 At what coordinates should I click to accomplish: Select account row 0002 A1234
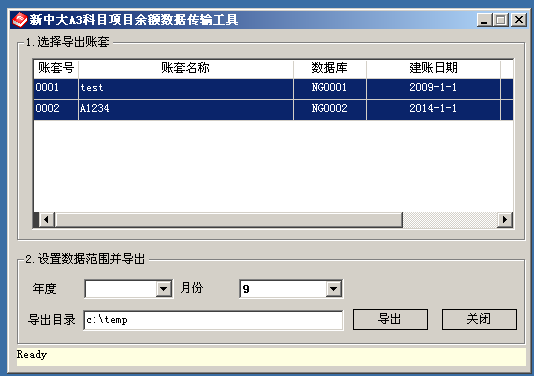tap(273, 110)
